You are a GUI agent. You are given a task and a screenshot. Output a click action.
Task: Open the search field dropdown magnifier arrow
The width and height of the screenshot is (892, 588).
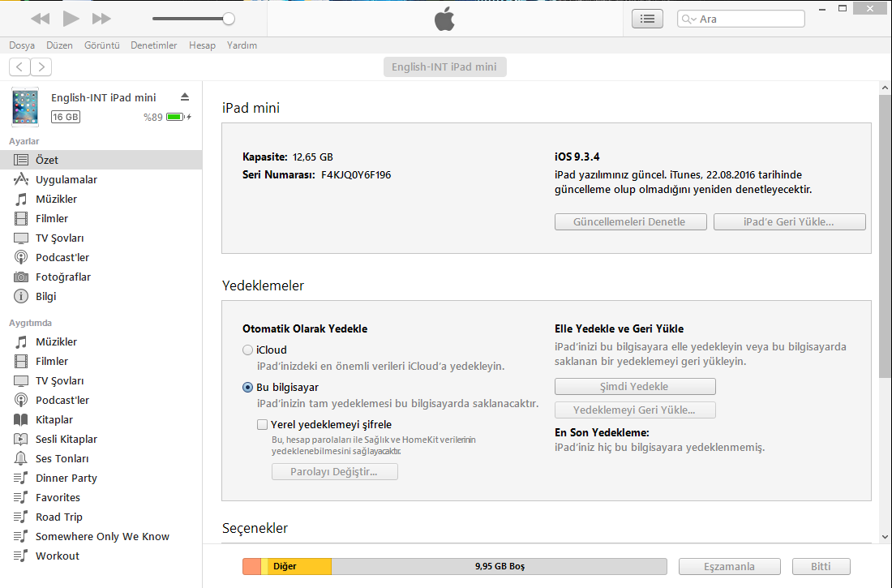coord(689,19)
